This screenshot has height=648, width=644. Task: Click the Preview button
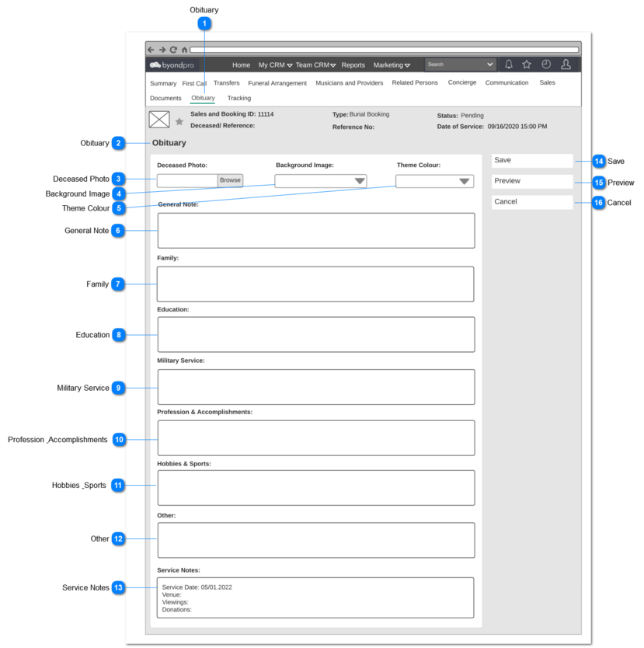(x=532, y=181)
